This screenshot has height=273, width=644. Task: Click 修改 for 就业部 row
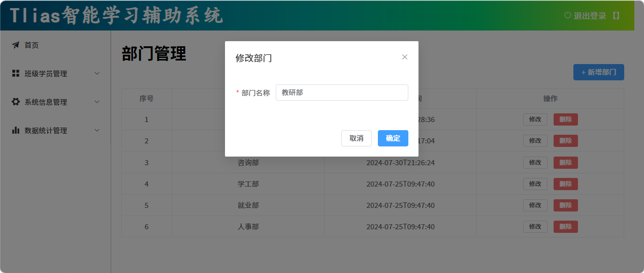[535, 205]
